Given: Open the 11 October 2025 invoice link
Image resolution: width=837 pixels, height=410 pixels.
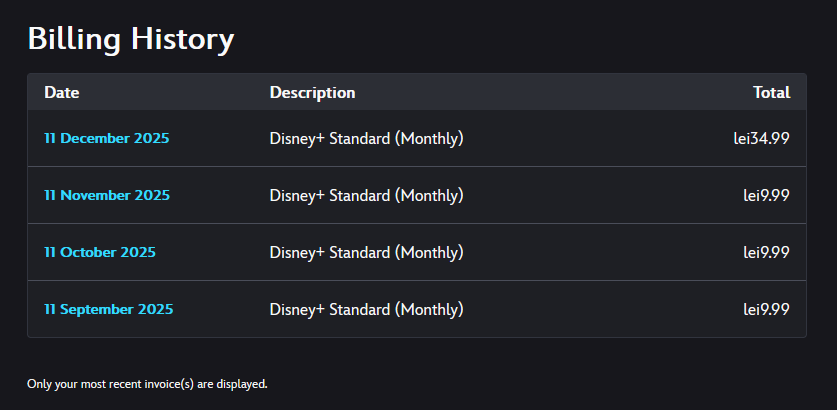Looking at the screenshot, I should click(x=100, y=252).
